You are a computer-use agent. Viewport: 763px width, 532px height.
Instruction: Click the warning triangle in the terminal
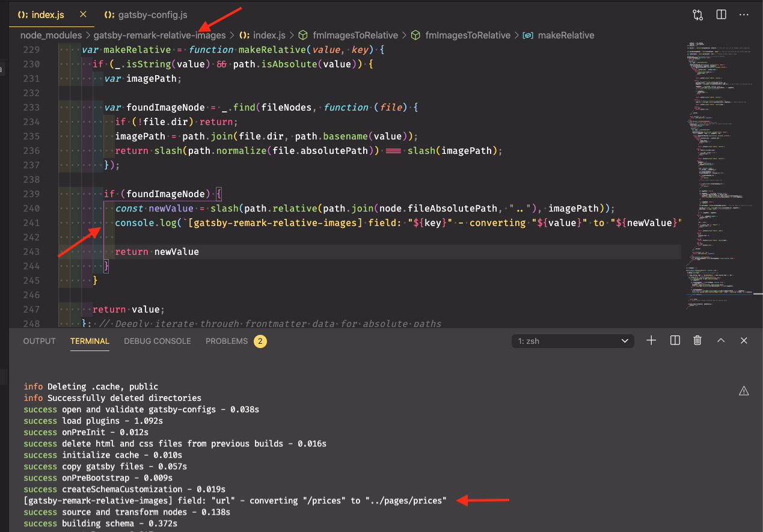(744, 391)
